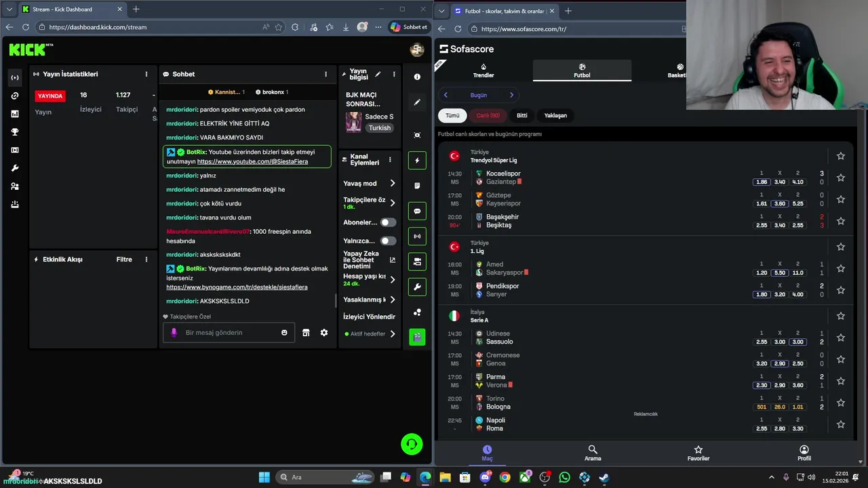Click the green clapperboard clip icon
868x488 pixels.
[417, 336]
